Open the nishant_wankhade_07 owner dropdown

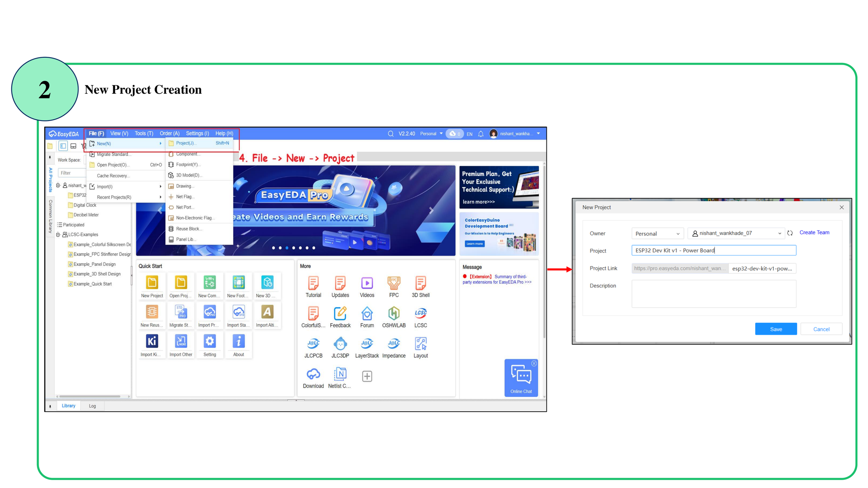pyautogui.click(x=736, y=233)
